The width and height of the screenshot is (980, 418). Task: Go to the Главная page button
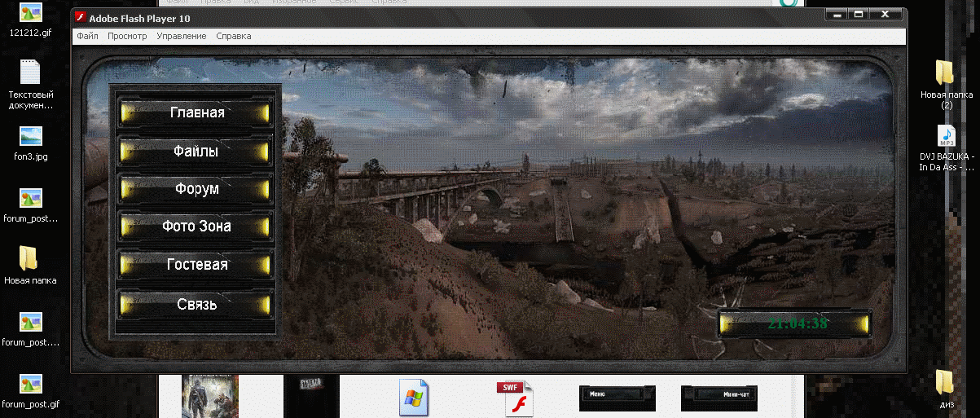click(x=197, y=112)
